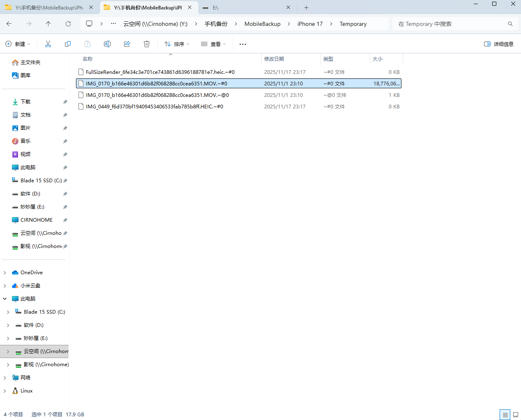Screen dimensions: 521x420
Task: Click the Share icon in toolbar
Action: point(127,44)
